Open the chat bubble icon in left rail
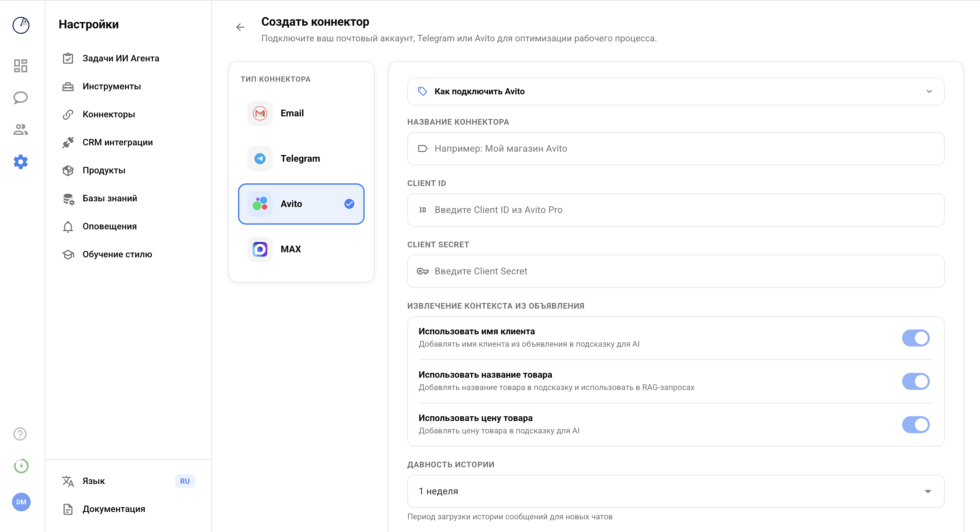Screen dimensions: 980x532 (21, 98)
